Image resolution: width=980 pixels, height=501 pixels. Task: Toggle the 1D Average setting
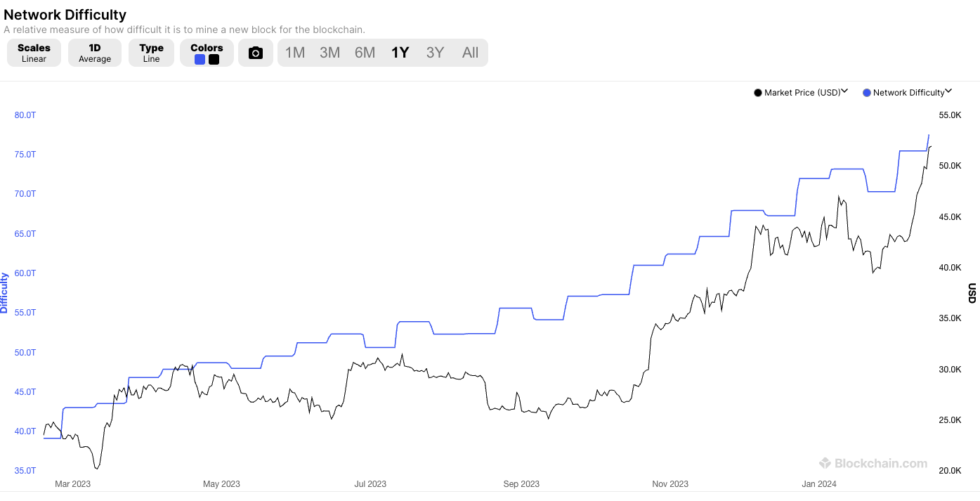tap(95, 53)
